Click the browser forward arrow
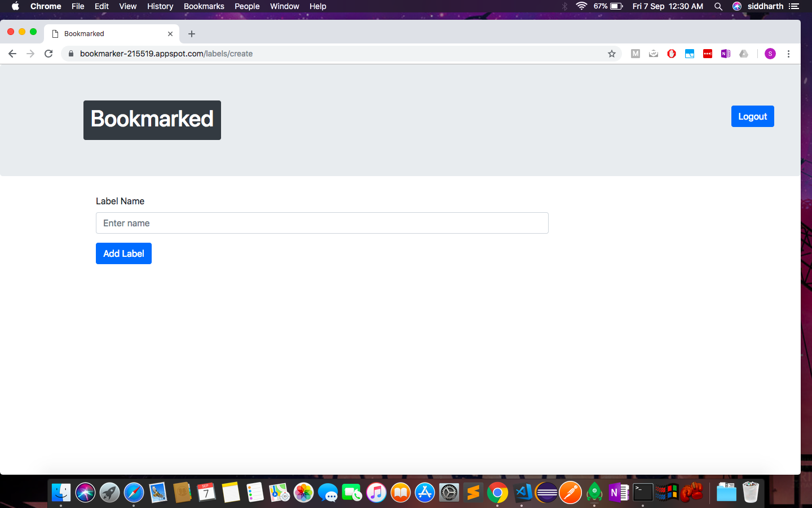812x508 pixels. click(30, 54)
